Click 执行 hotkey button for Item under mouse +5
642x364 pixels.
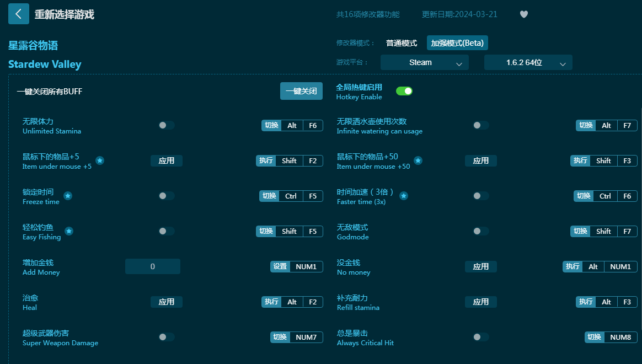coord(266,160)
